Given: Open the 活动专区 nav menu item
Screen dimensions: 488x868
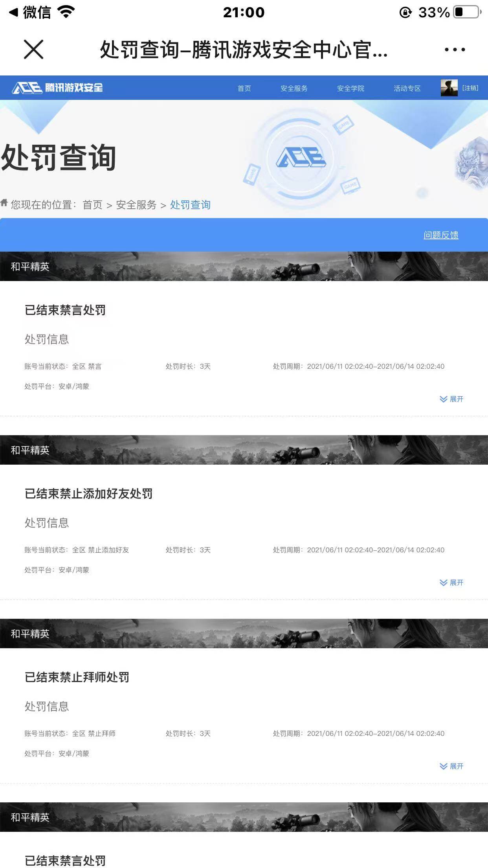Looking at the screenshot, I should tap(407, 88).
